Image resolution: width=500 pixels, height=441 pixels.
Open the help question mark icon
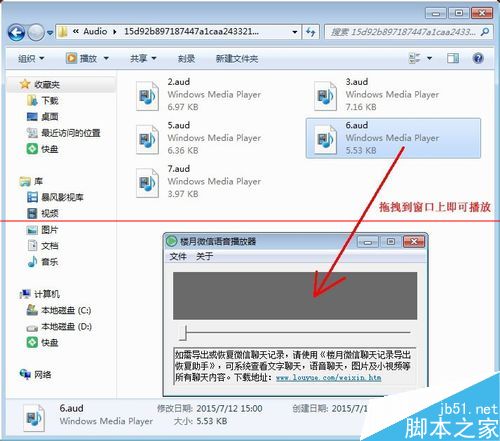[x=478, y=58]
